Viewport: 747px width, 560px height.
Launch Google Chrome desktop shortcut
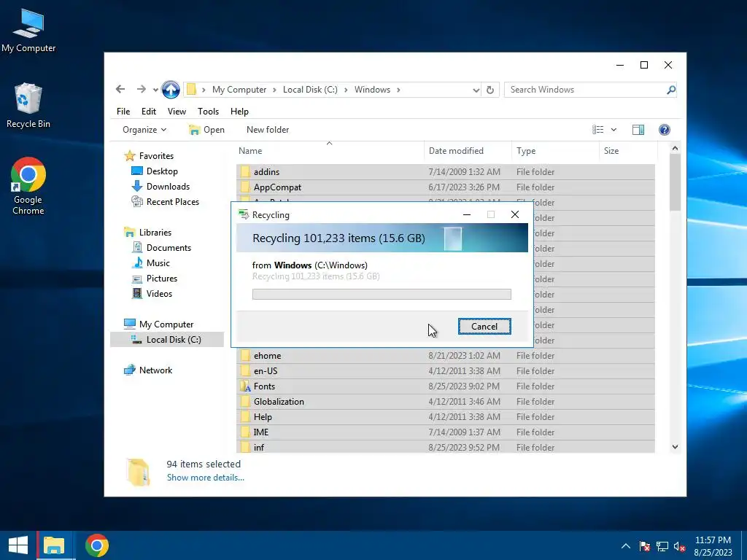[x=28, y=186]
